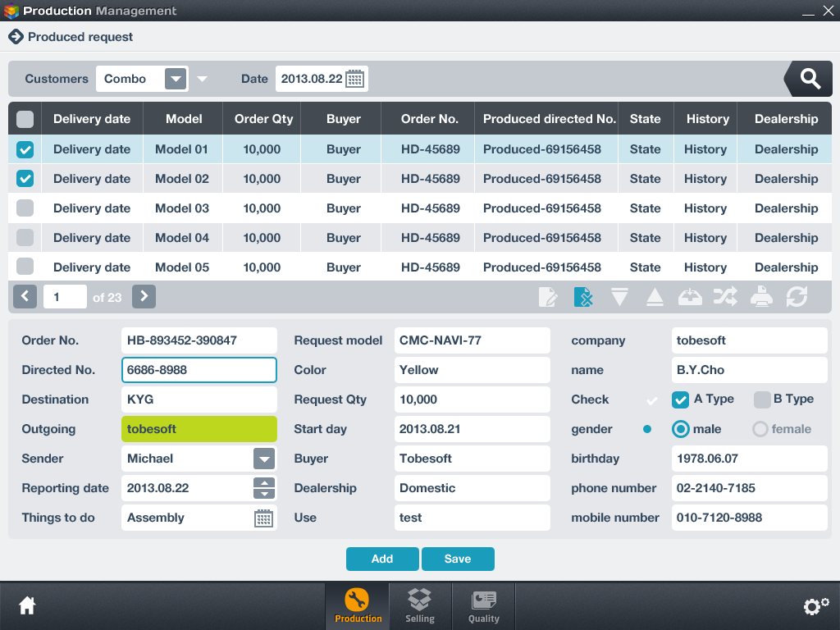The width and height of the screenshot is (840, 630).
Task: Expand the Sender dropdown showing Michael
Action: coord(266,459)
